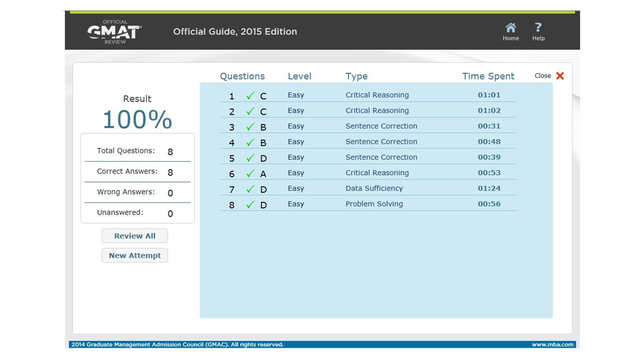Click the GMAT Official Review logo

coord(114,32)
